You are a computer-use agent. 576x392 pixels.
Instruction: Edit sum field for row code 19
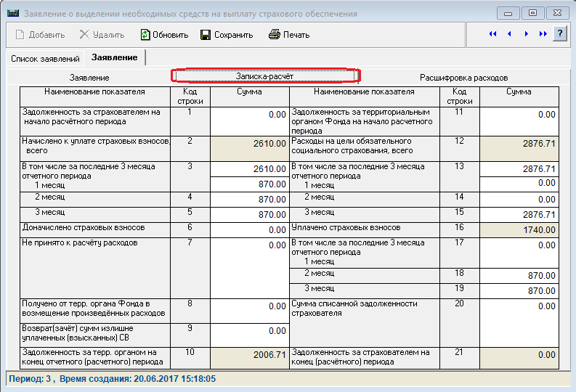[519, 290]
